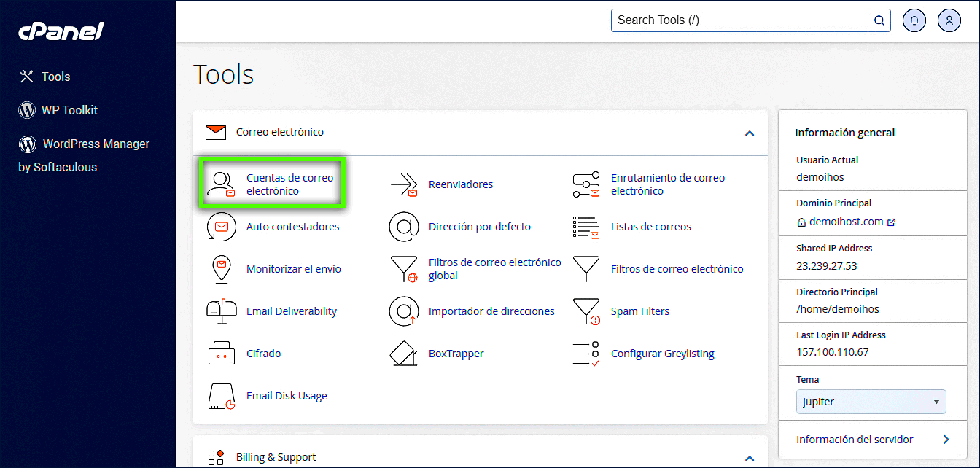Check Email Disk Usage
Image resolution: width=980 pixels, height=468 pixels.
(287, 395)
